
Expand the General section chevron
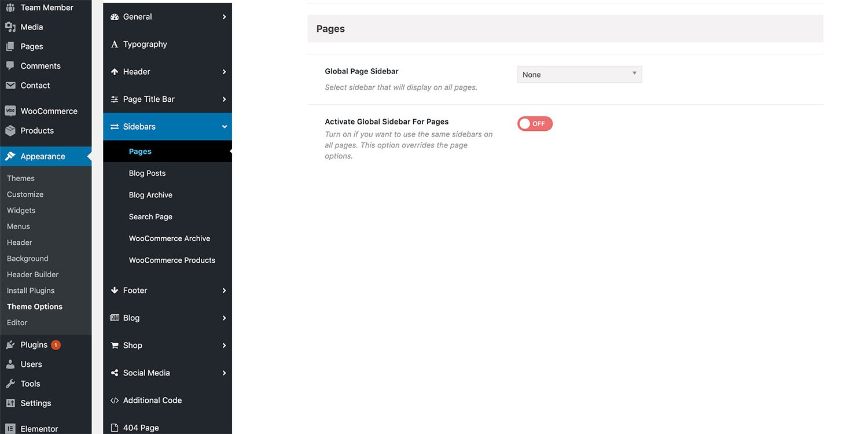(x=224, y=17)
